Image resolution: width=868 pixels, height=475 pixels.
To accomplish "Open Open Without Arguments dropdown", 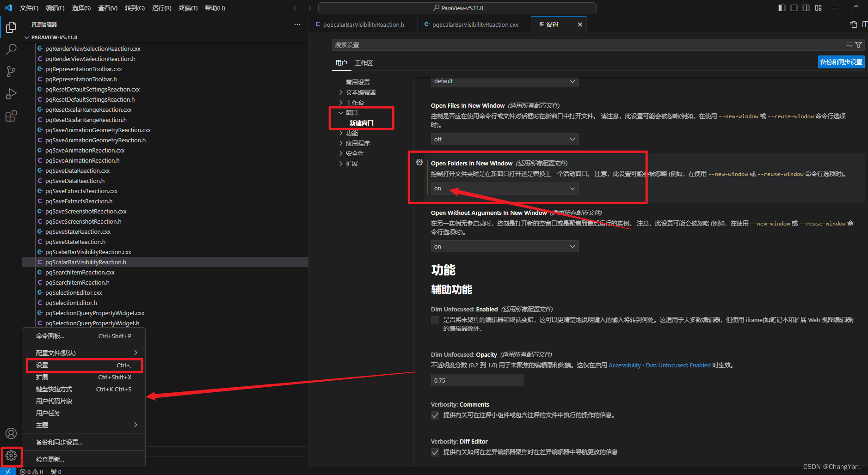I will [505, 247].
